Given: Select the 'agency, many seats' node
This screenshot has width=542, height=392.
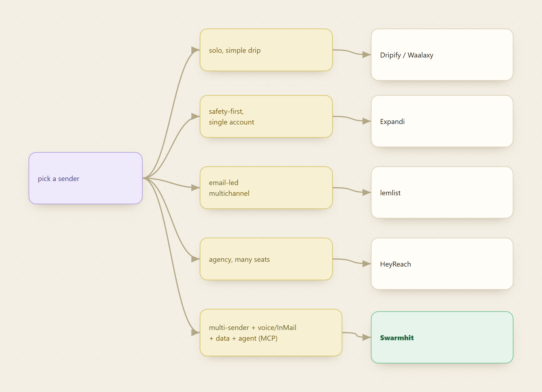Looking at the screenshot, I should (266, 259).
